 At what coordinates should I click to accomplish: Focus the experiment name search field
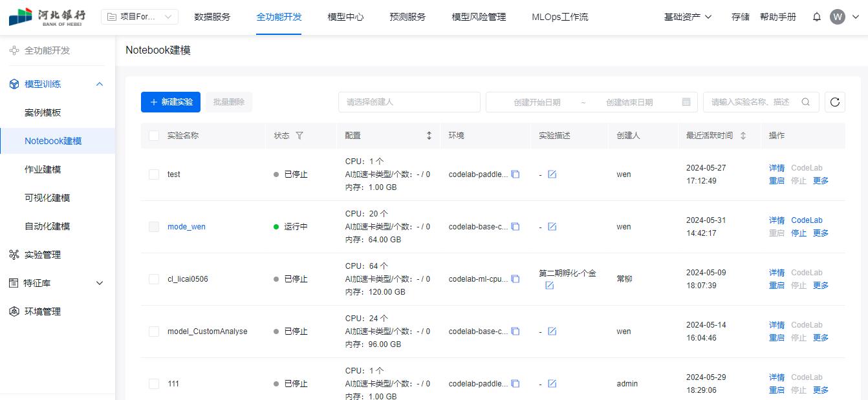pos(761,102)
